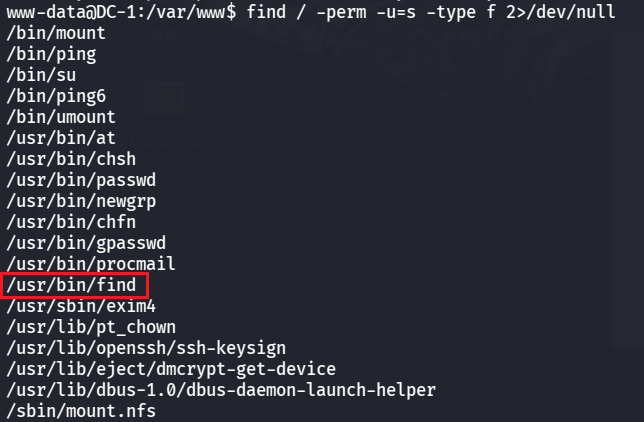Click the /usr/bin/passwd path

(x=81, y=180)
